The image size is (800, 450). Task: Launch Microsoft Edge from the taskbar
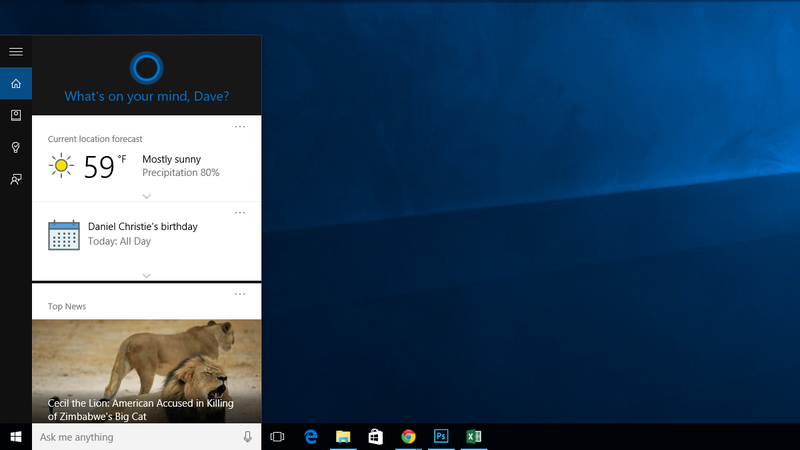point(310,437)
